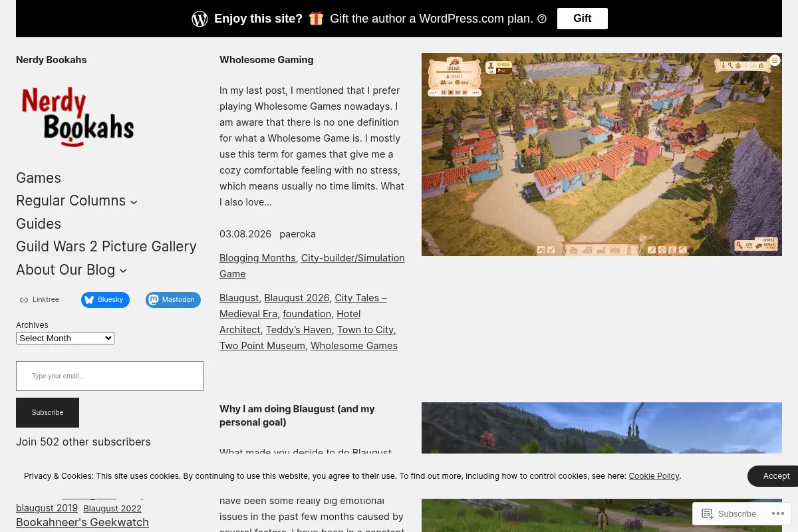Click the Nerdy Bookahs site title

pyautogui.click(x=51, y=60)
